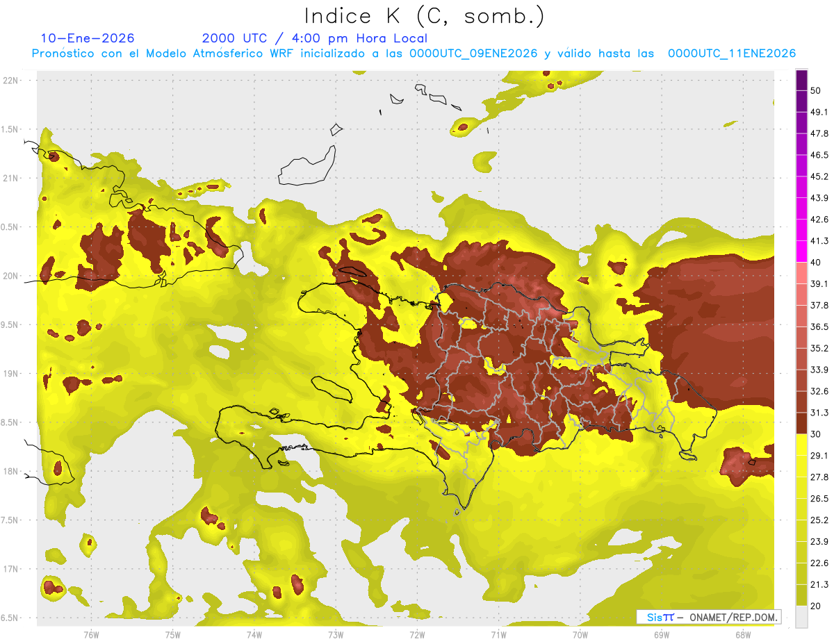The width and height of the screenshot is (834, 644).
Task: Click the colorbar value "37.8"
Action: 819,305
